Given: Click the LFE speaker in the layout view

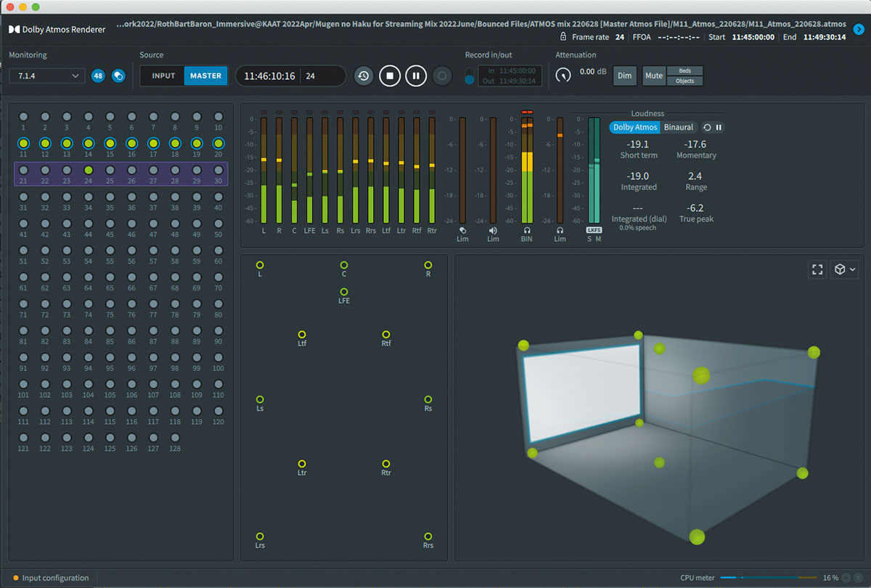Looking at the screenshot, I should coord(344,292).
